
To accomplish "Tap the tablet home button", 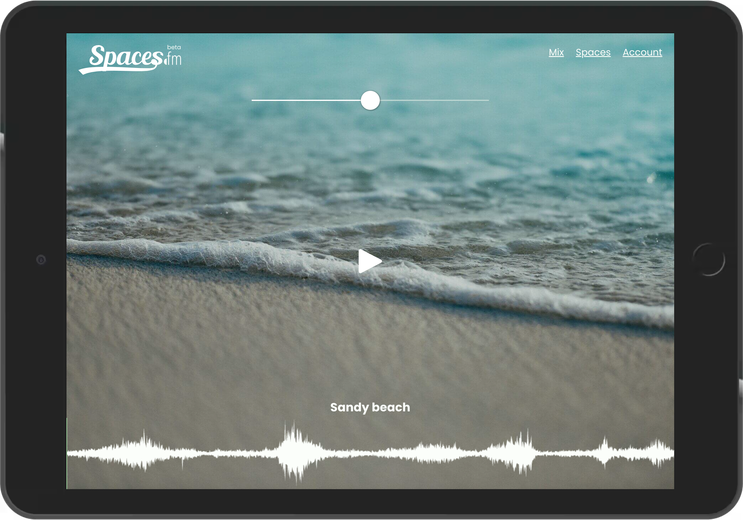I will (x=708, y=260).
